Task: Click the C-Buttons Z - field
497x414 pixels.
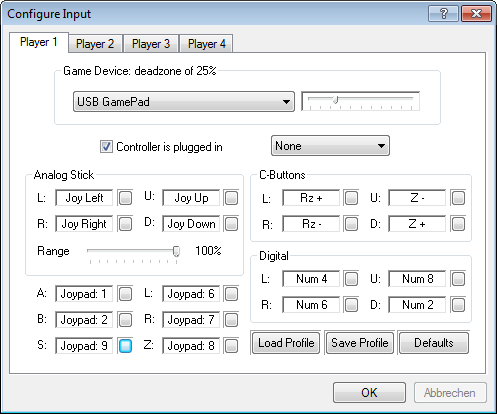Action: click(x=417, y=198)
